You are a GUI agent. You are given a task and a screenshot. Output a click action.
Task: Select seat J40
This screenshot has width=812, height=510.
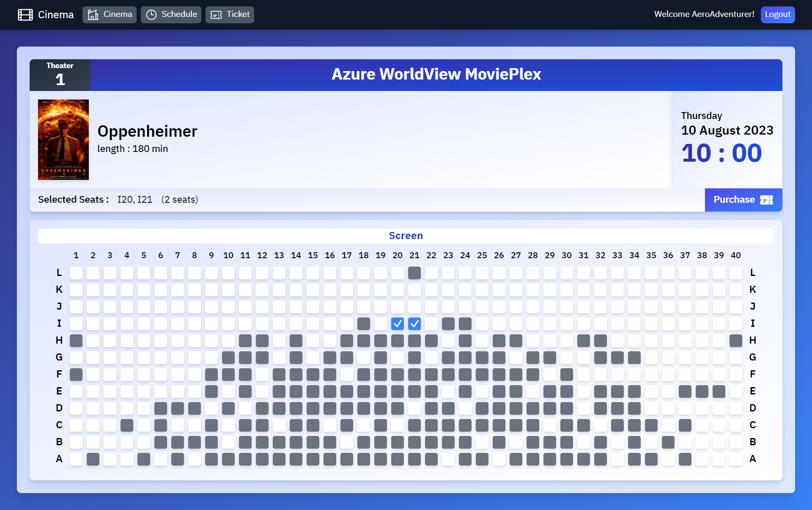736,307
